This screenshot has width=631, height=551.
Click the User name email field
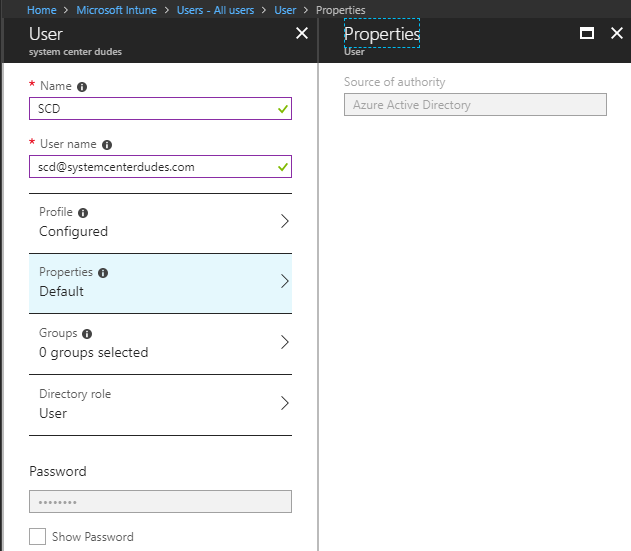tap(160, 167)
